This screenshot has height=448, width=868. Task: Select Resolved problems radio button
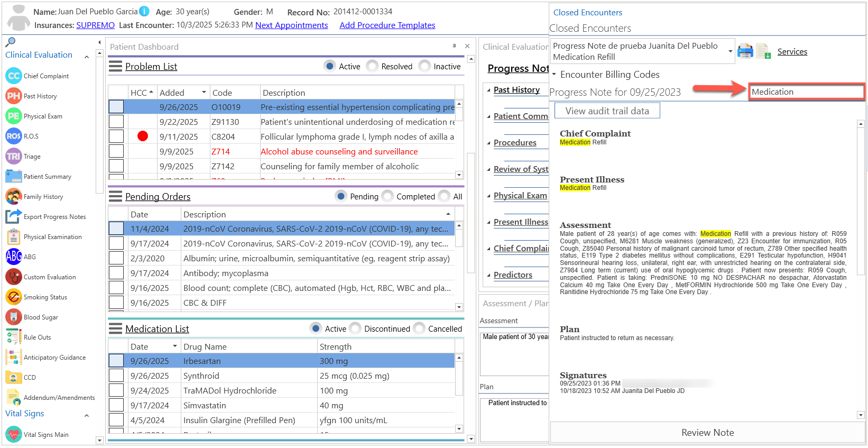point(372,66)
